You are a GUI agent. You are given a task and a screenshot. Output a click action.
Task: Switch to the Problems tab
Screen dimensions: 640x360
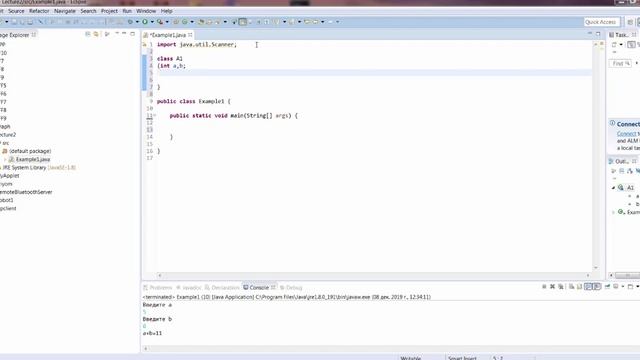tap(158, 287)
